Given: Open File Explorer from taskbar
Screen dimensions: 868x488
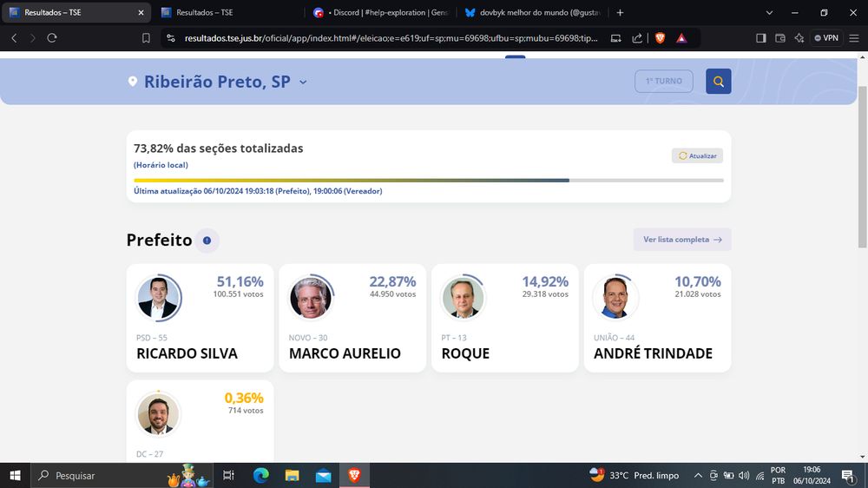Looking at the screenshot, I should click(x=293, y=475).
